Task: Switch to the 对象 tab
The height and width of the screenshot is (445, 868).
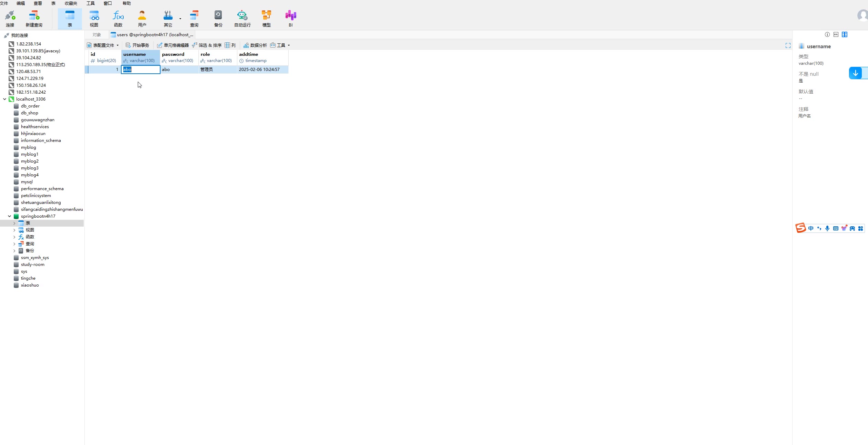Action: pyautogui.click(x=97, y=35)
